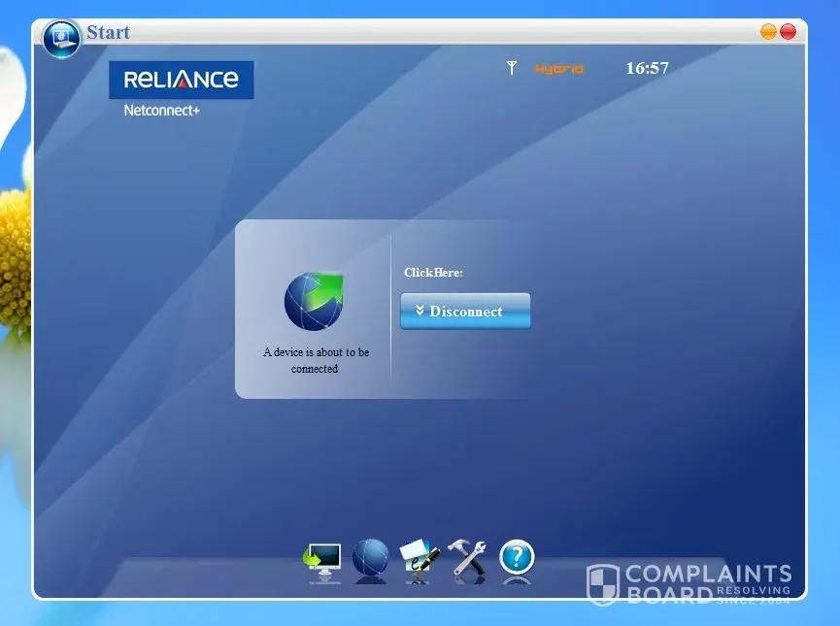Open the help question mark icon
Screen dimensions: 840x626
pos(517,558)
